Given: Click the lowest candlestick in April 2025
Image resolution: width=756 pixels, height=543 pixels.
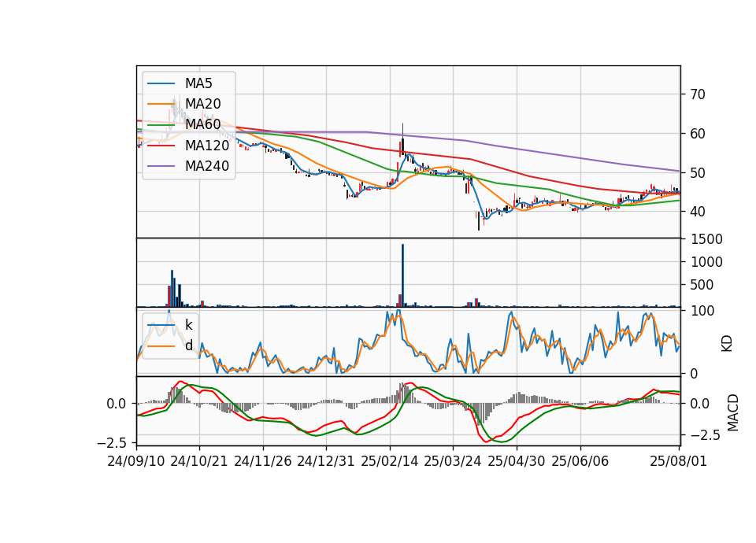Looking at the screenshot, I should pos(479,220).
